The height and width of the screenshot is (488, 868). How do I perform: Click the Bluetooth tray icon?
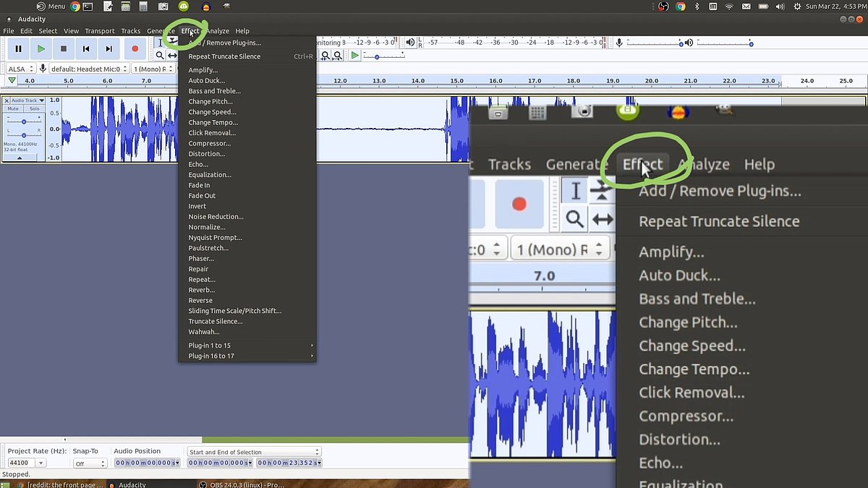point(697,7)
